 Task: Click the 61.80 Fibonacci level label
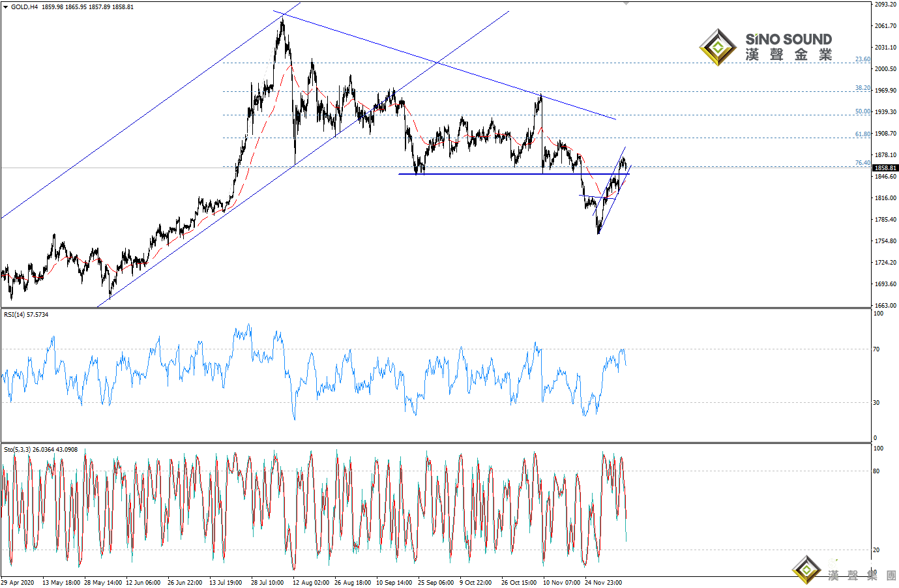pyautogui.click(x=862, y=134)
